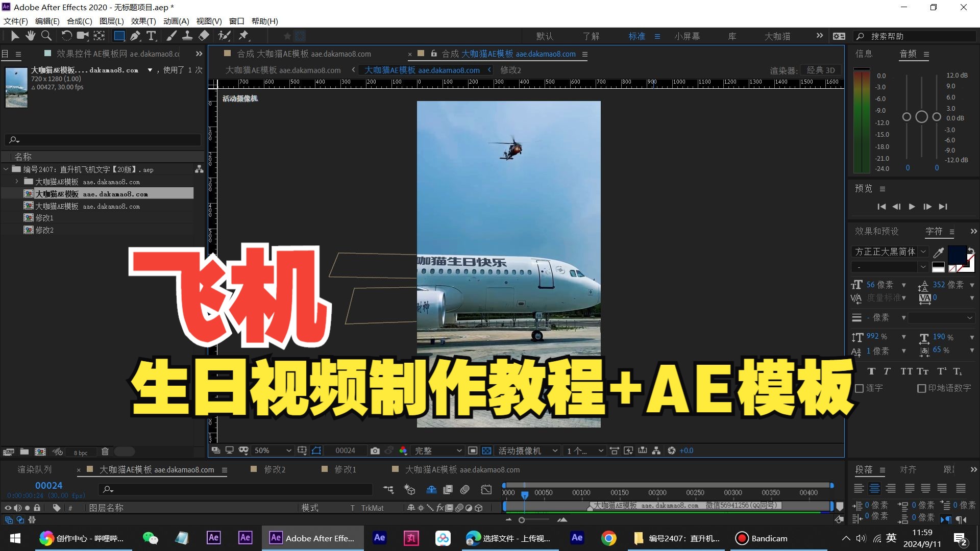Image resolution: width=980 pixels, height=551 pixels.
Task: Expand the 大咖猫AE模板 folder in Project
Action: (x=17, y=181)
